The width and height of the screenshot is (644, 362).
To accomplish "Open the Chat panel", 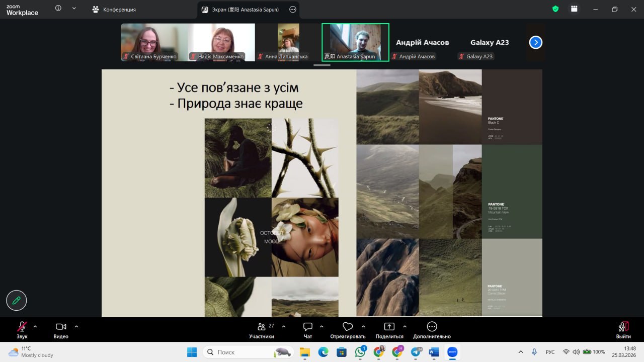I will point(308,330).
